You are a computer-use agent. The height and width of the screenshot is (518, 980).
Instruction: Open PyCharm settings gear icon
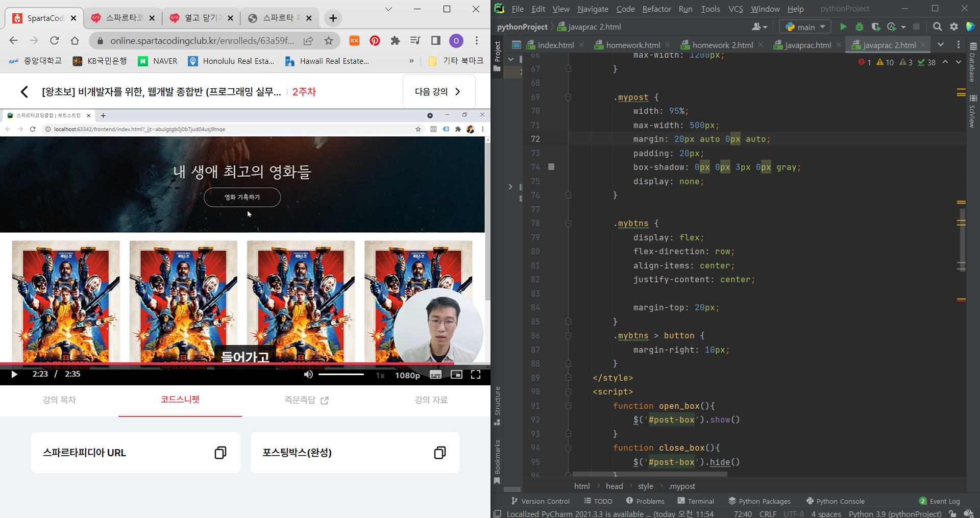tap(953, 27)
